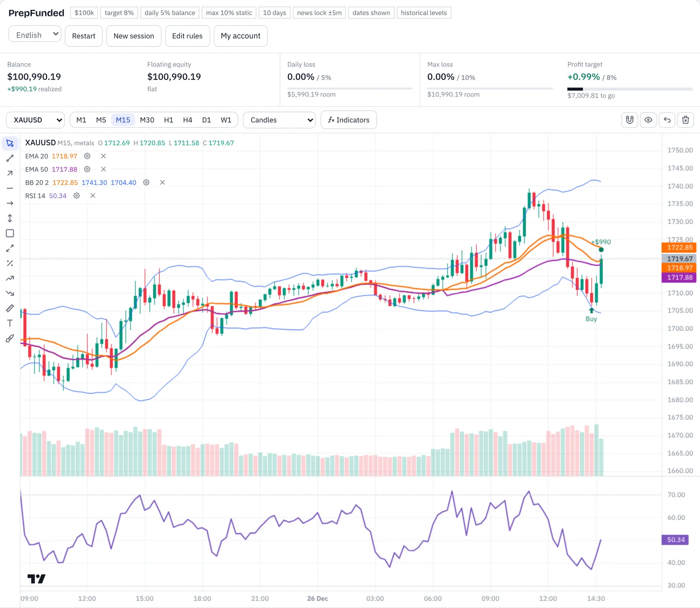Image resolution: width=700 pixels, height=608 pixels.
Task: Start a New session
Action: pyautogui.click(x=134, y=36)
